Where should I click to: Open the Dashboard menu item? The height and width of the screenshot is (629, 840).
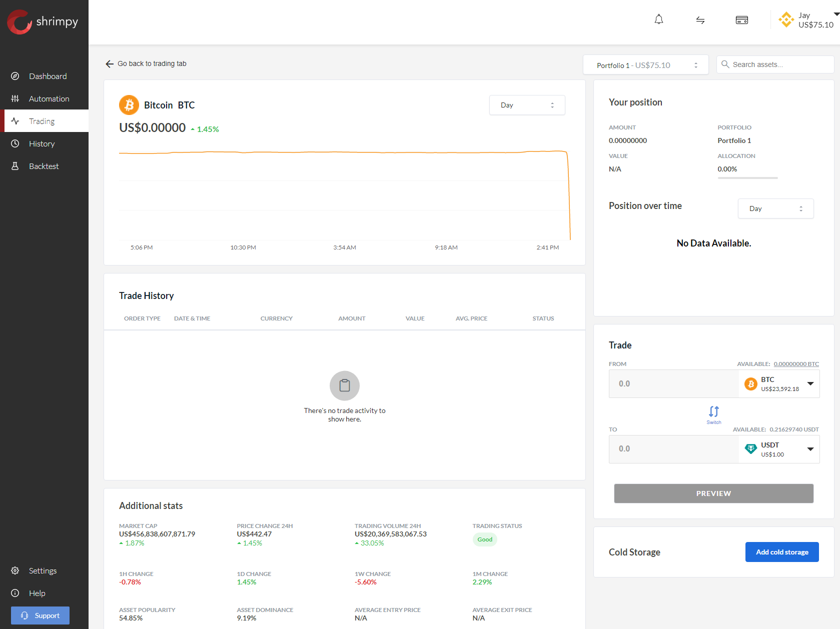pyautogui.click(x=44, y=76)
